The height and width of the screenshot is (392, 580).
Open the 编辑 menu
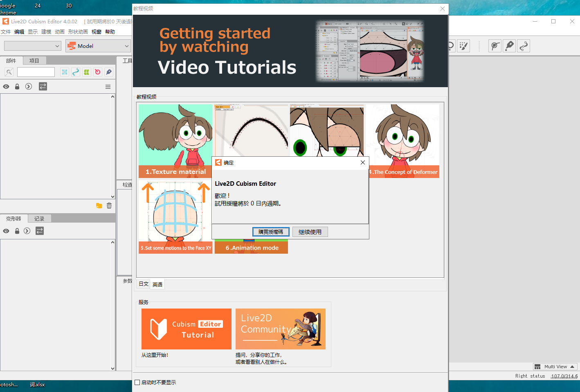click(x=19, y=32)
